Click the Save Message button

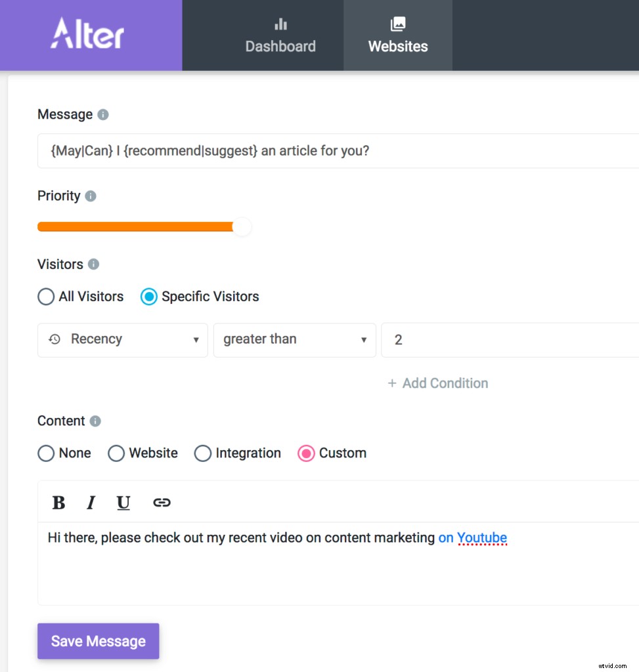point(98,641)
